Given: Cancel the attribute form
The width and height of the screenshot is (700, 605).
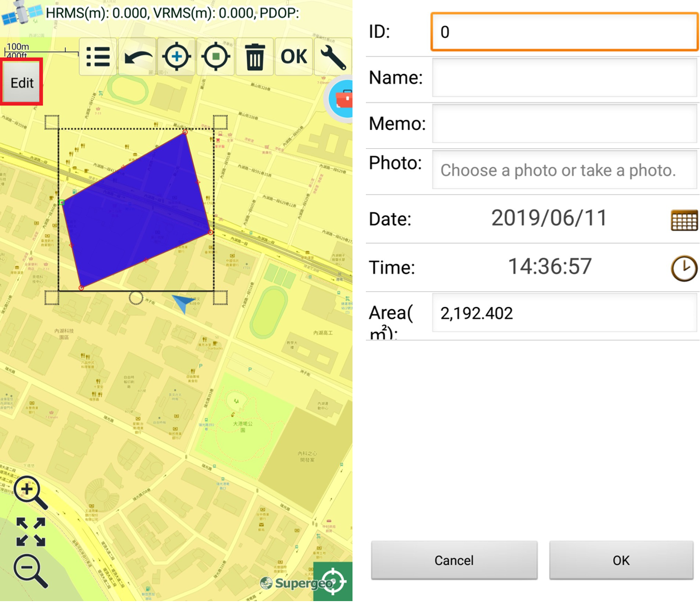Looking at the screenshot, I should [454, 560].
